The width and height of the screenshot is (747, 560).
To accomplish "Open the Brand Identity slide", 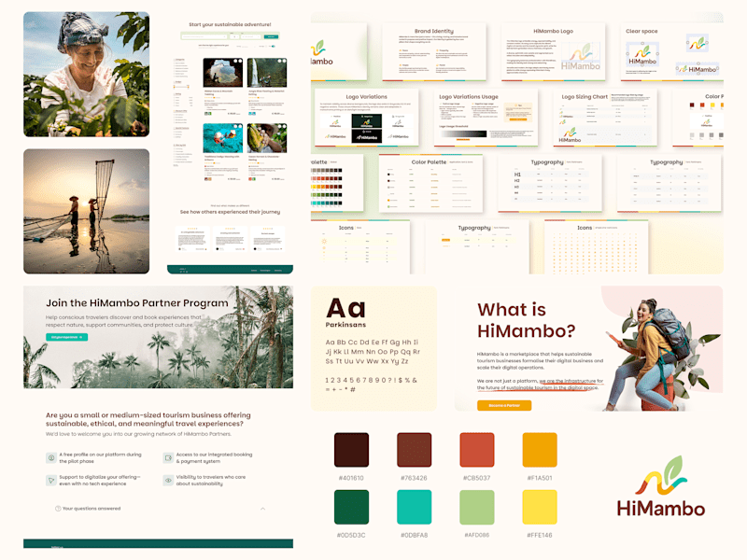I will (x=434, y=51).
